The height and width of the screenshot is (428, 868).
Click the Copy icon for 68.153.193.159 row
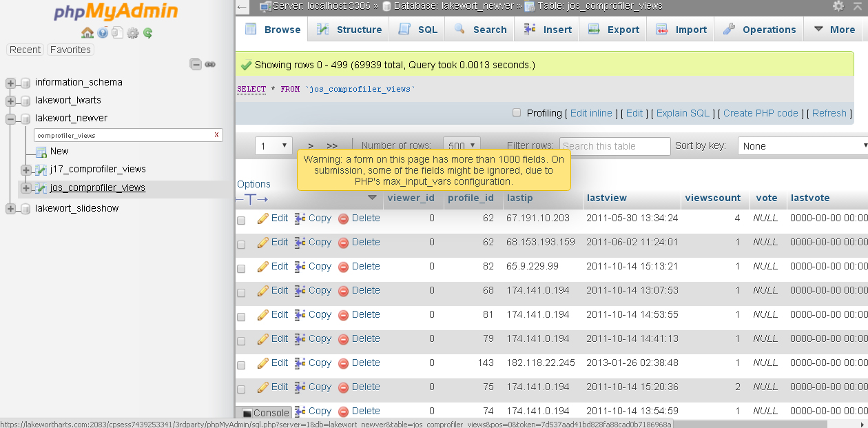300,243
